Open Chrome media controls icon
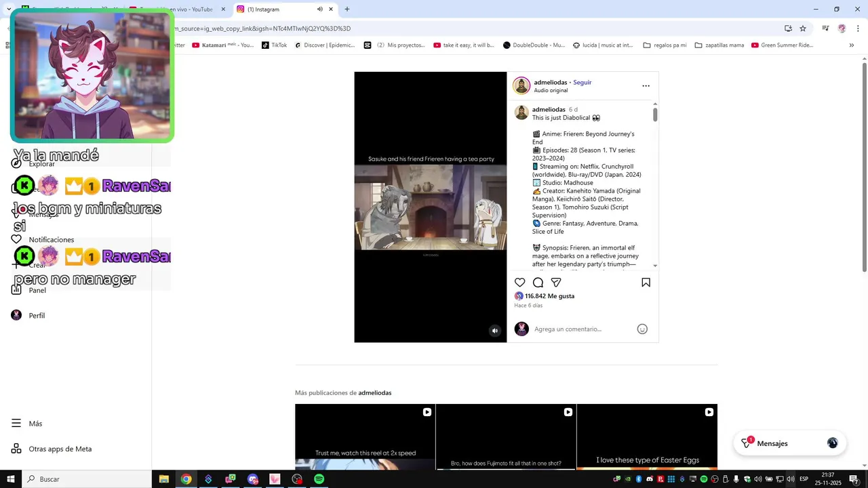The height and width of the screenshot is (488, 868). [825, 28]
